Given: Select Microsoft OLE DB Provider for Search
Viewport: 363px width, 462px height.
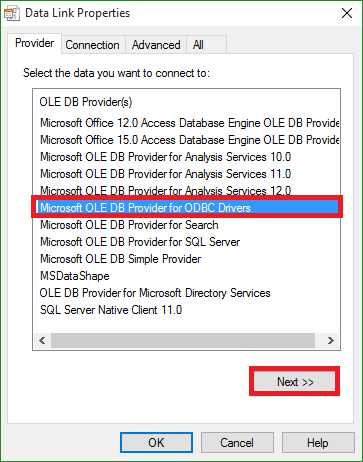Looking at the screenshot, I should 129,225.
